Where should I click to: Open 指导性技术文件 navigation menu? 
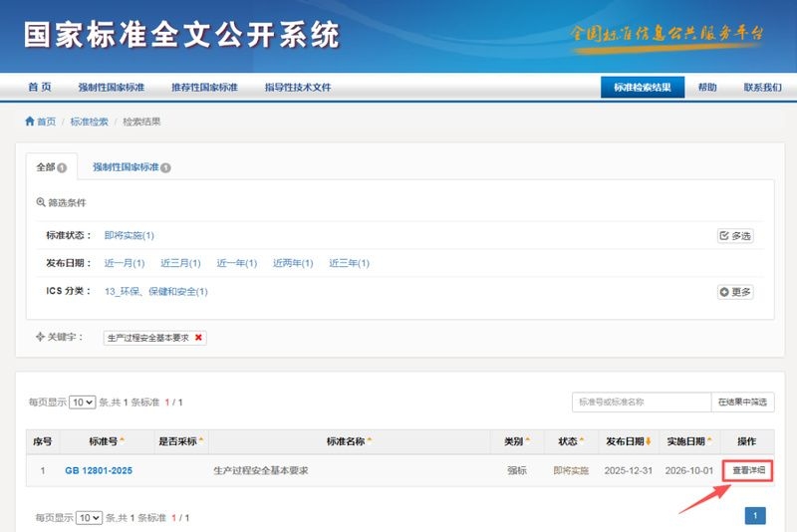point(298,87)
